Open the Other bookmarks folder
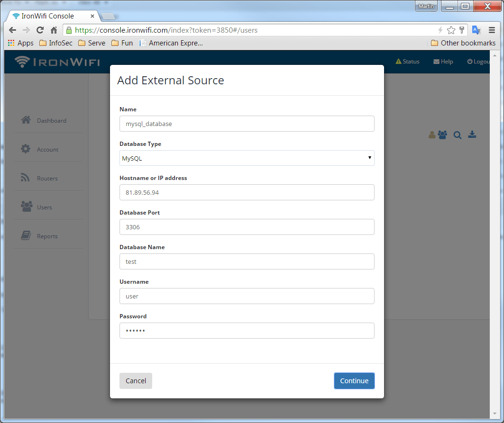This screenshot has width=504, height=423. pyautogui.click(x=463, y=43)
